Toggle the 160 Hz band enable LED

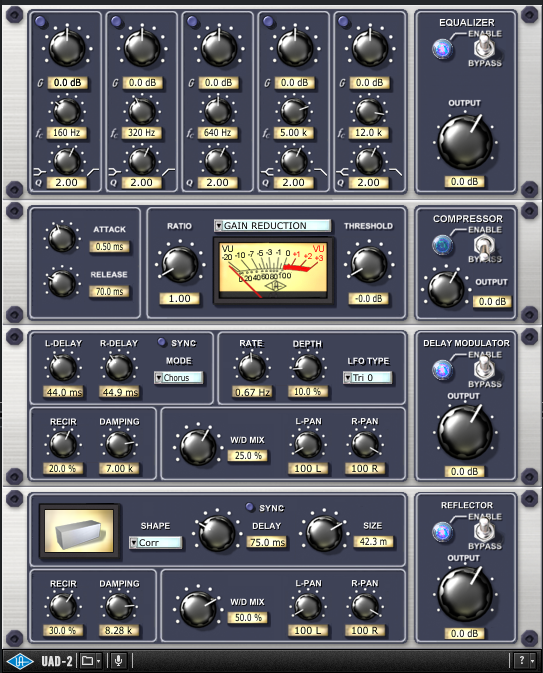41,21
